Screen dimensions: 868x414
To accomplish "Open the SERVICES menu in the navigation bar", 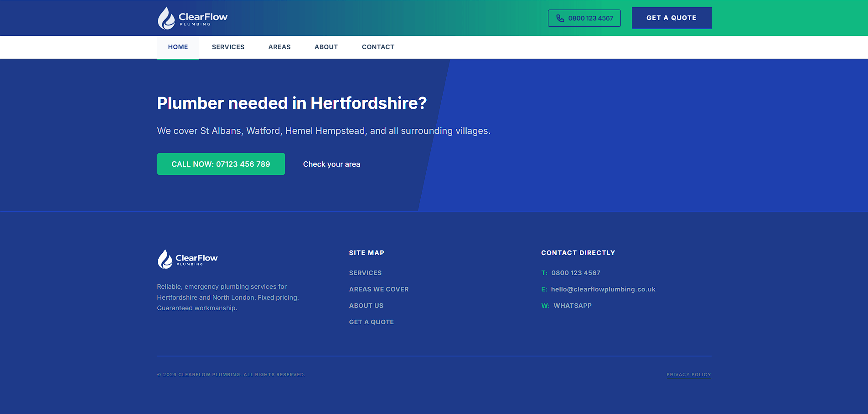I will click(x=228, y=47).
